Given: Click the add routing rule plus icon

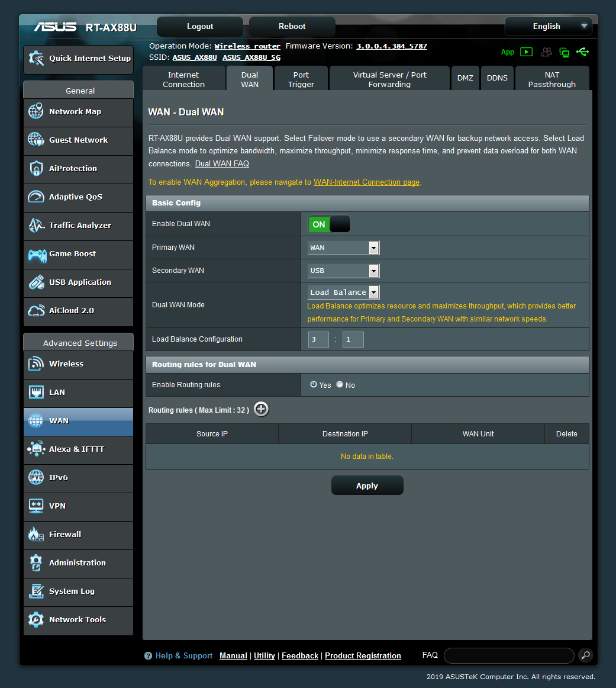Looking at the screenshot, I should pyautogui.click(x=262, y=409).
